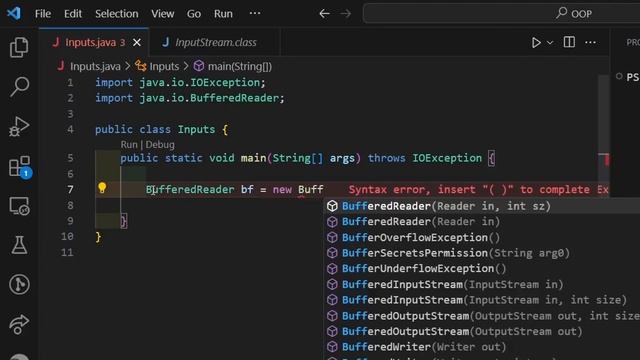This screenshot has width=640, height=360.
Task: Open the Search view in activity bar
Action: [x=19, y=87]
